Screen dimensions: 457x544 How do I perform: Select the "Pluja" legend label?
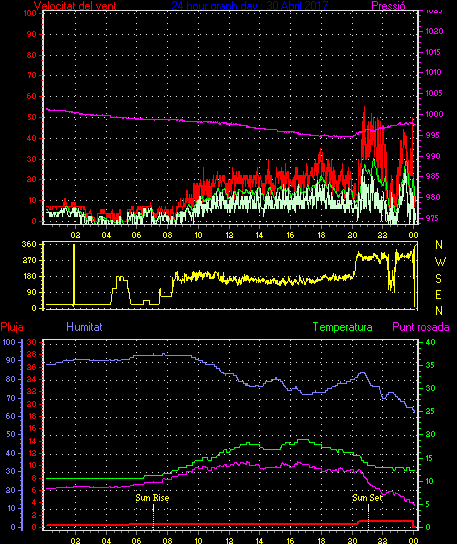tap(12, 327)
